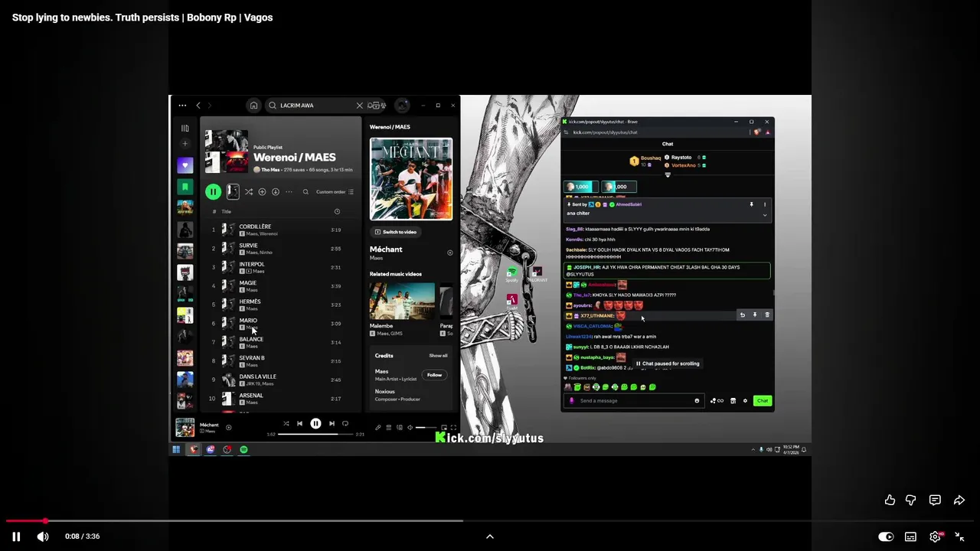980x551 pixels.
Task: Search within the Spotify playlist
Action: tap(305, 192)
